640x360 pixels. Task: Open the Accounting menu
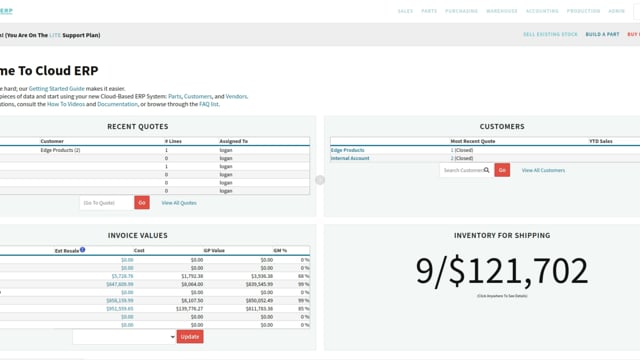point(542,11)
